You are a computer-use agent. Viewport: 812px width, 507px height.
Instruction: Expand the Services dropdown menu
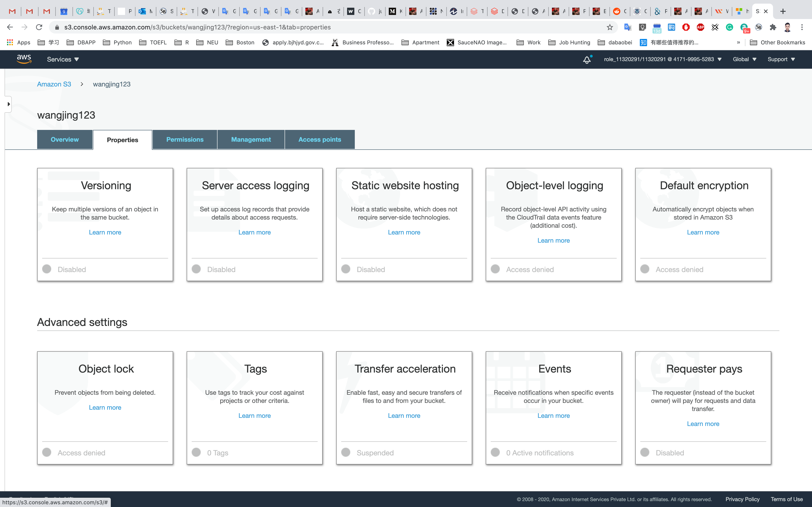63,59
